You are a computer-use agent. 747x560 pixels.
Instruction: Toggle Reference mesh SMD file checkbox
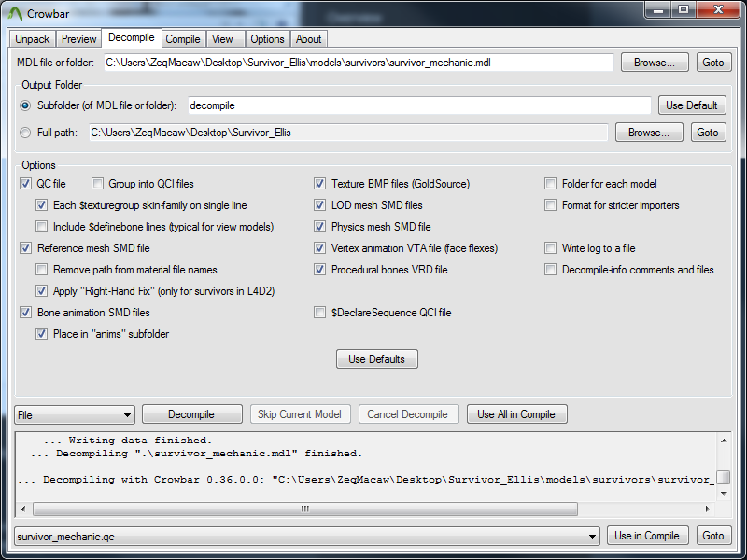pyautogui.click(x=26, y=248)
